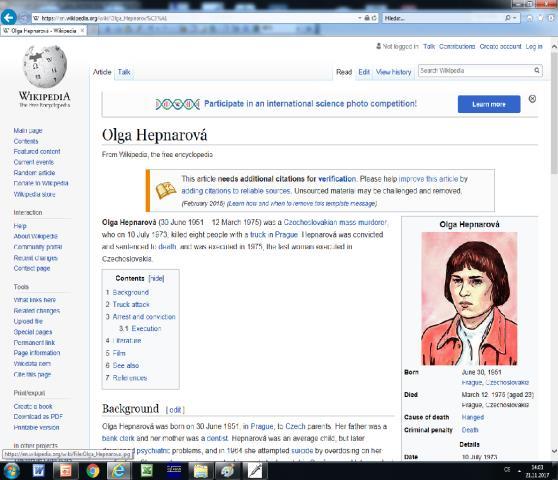Click the edit link beside Background heading
Image resolution: width=558 pixels, height=480 pixels.
point(175,410)
